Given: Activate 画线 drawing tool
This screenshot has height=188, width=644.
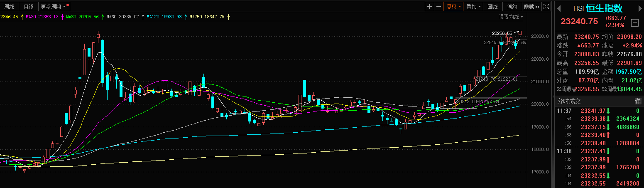Looking at the screenshot, I should tap(493, 6).
